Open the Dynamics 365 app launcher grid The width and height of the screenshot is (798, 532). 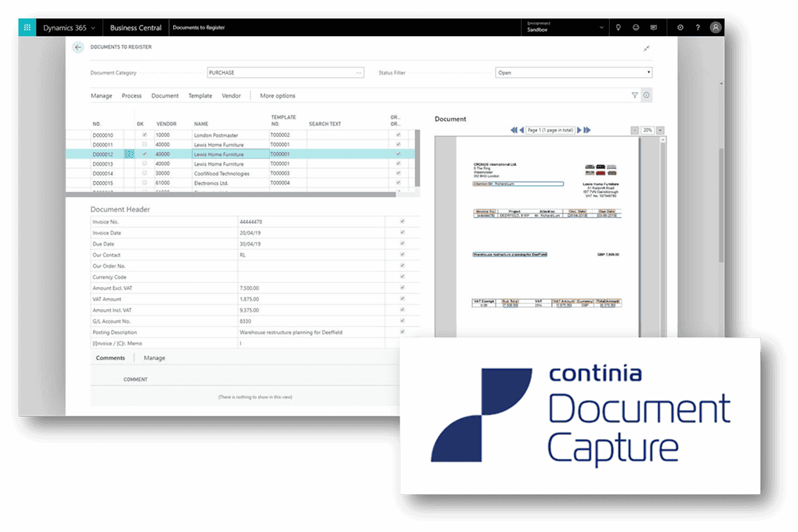click(x=29, y=27)
